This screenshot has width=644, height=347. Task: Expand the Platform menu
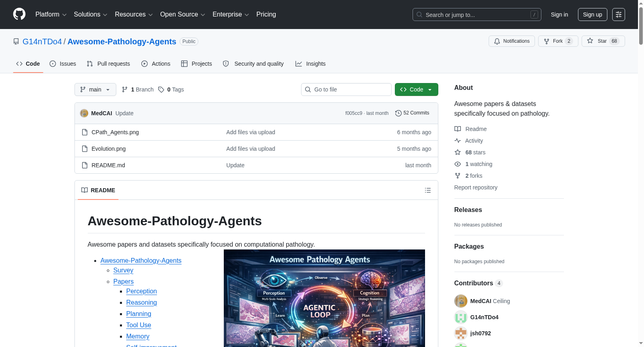[x=51, y=15]
